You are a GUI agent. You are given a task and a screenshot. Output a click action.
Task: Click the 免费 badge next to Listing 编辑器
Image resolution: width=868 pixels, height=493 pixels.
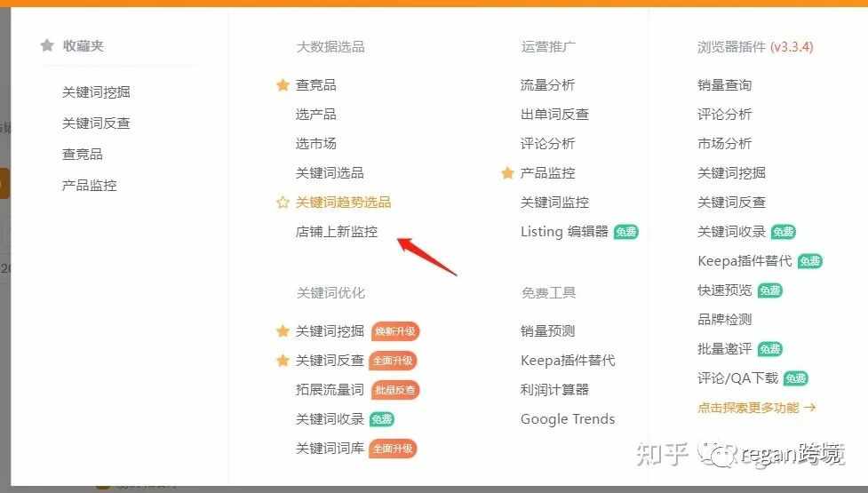pyautogui.click(x=626, y=232)
